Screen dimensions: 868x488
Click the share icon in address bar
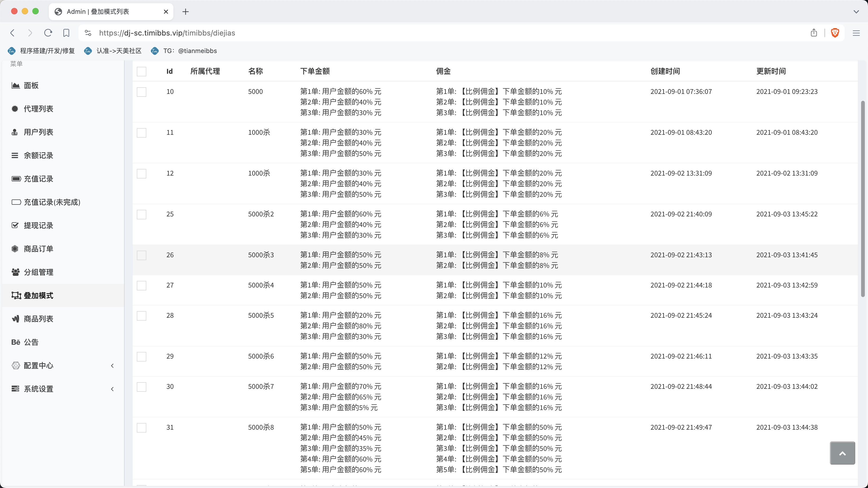[814, 32]
